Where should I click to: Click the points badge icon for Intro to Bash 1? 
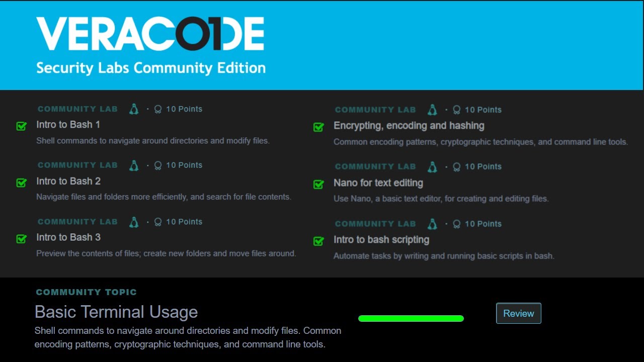158,109
